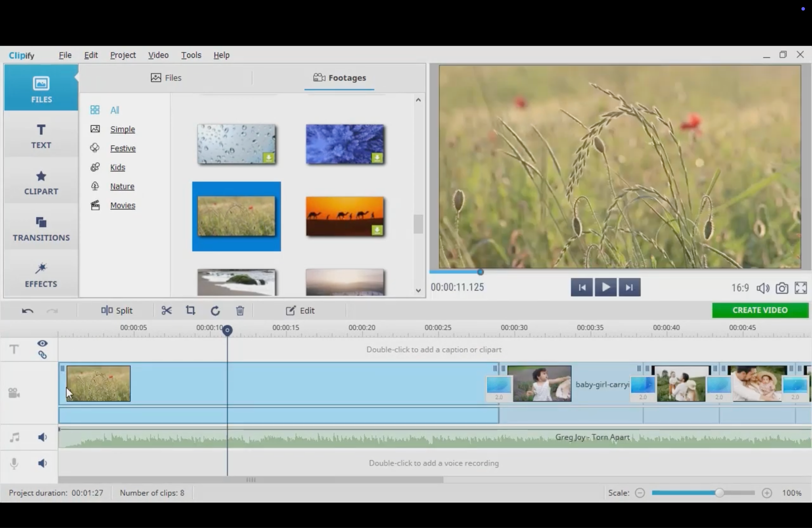
Task: Mute the Greg Joy music track
Action: click(42, 437)
